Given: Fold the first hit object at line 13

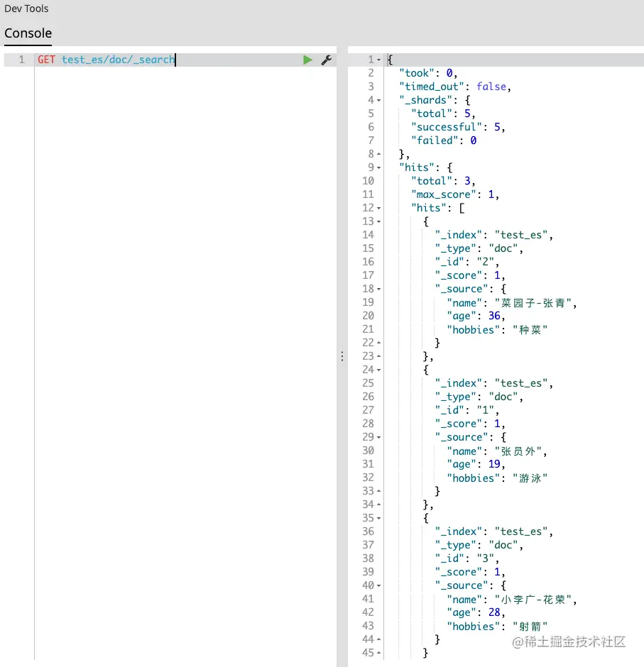Looking at the screenshot, I should 379,221.
